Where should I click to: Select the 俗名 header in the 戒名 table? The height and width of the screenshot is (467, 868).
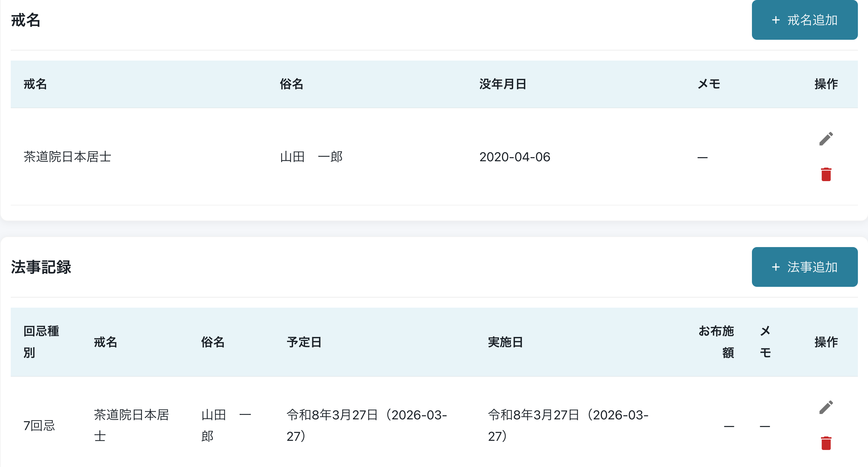click(291, 84)
